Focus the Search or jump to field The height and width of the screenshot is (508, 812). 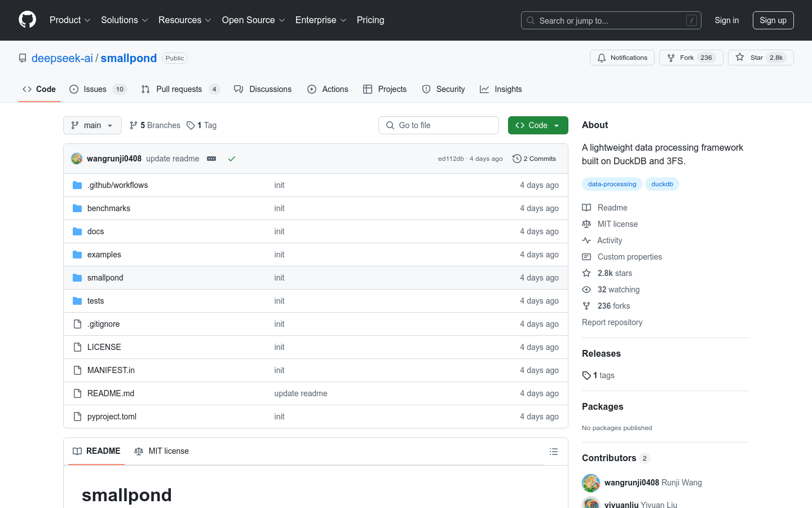[x=611, y=20]
